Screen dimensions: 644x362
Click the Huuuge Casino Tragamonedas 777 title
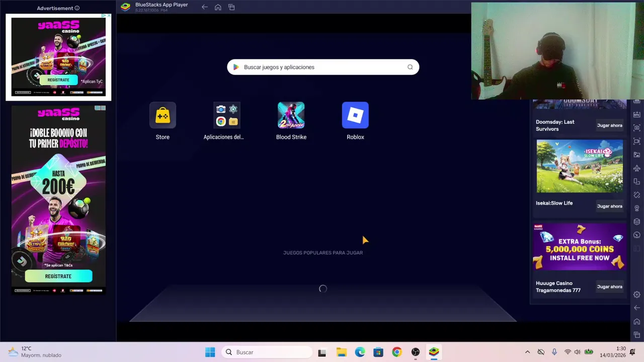click(558, 287)
